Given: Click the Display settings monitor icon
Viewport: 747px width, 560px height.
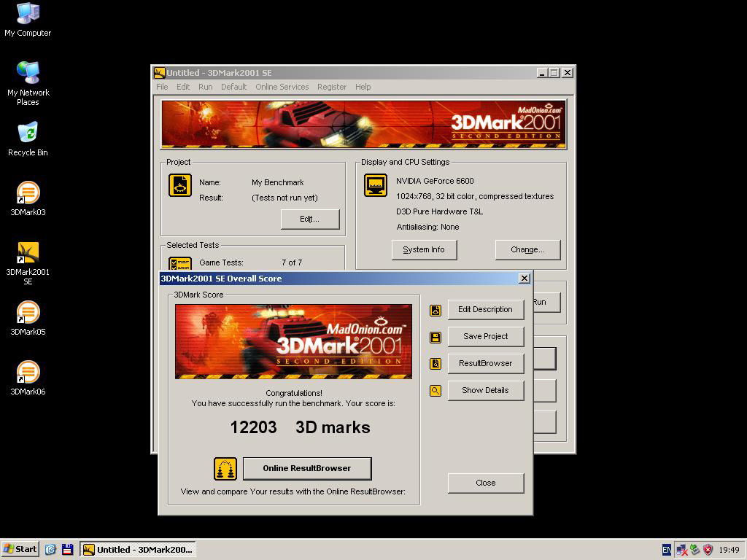Looking at the screenshot, I should click(376, 185).
